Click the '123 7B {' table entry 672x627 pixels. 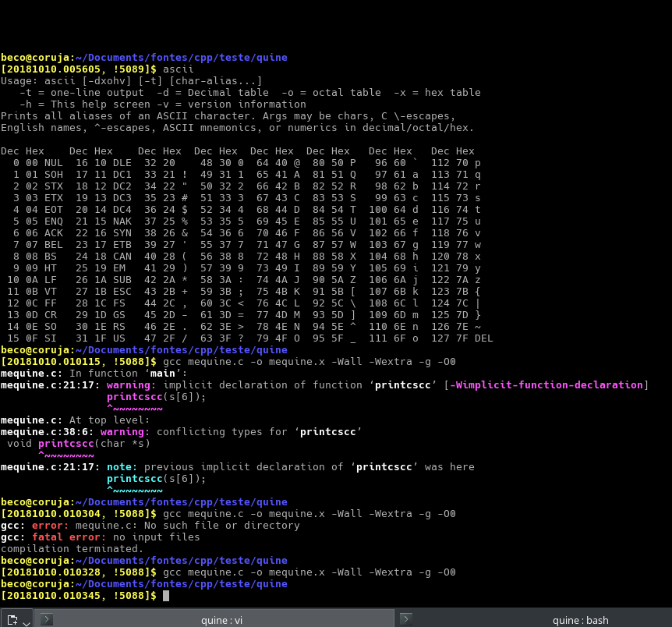(456, 292)
